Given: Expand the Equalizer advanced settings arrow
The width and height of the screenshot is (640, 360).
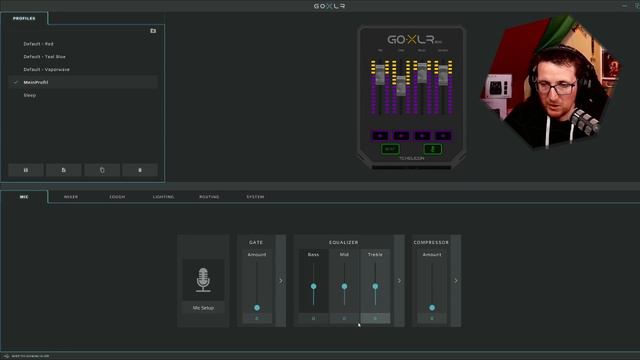Looking at the screenshot, I should pos(399,281).
